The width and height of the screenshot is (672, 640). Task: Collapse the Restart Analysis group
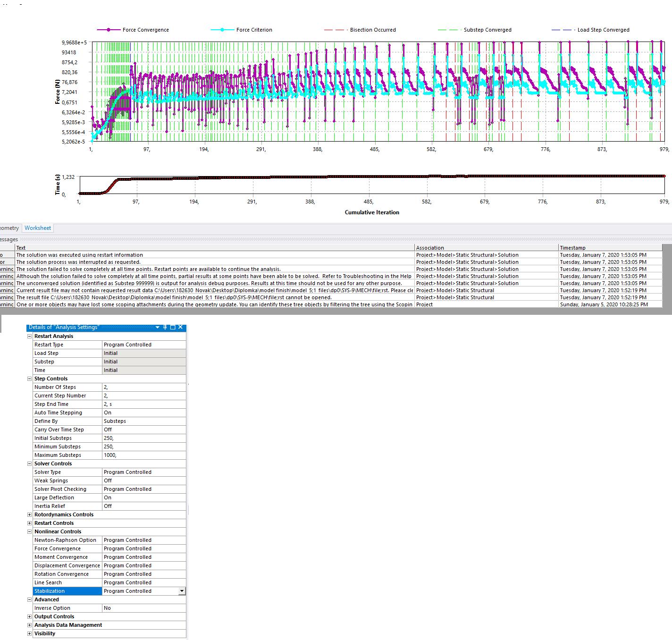30,336
